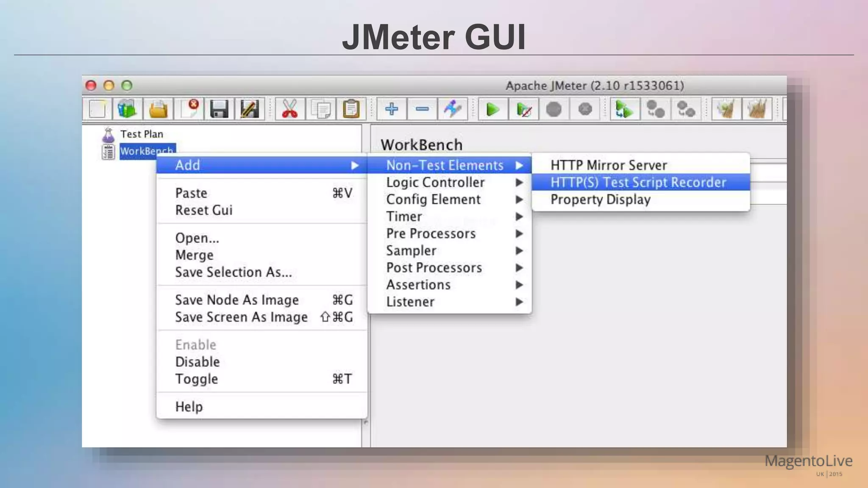
Task: Click the Cut scissors icon
Action: pos(290,109)
